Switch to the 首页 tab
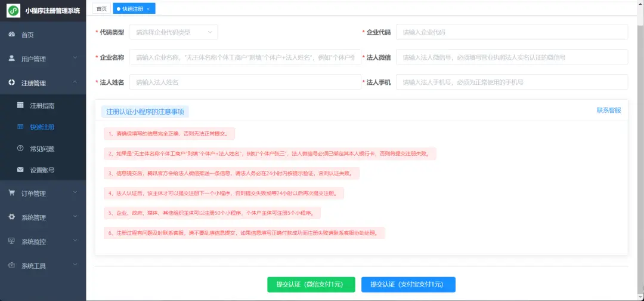The height and width of the screenshot is (301, 644). click(101, 8)
